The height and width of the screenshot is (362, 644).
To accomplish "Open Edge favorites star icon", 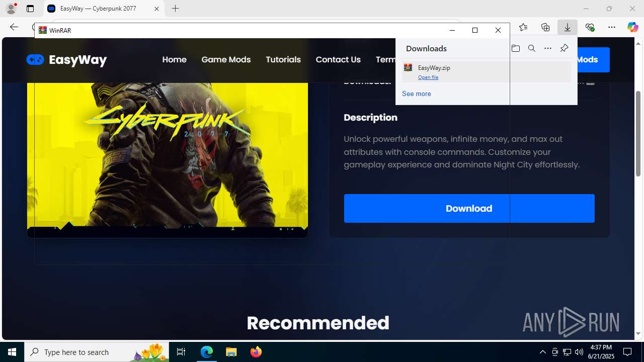I will tap(523, 27).
